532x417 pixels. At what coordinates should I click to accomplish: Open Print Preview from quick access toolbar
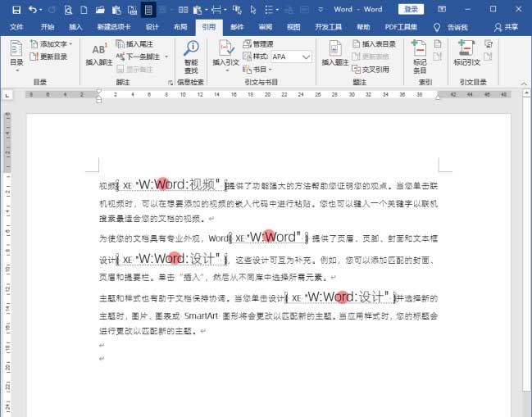coord(68,10)
